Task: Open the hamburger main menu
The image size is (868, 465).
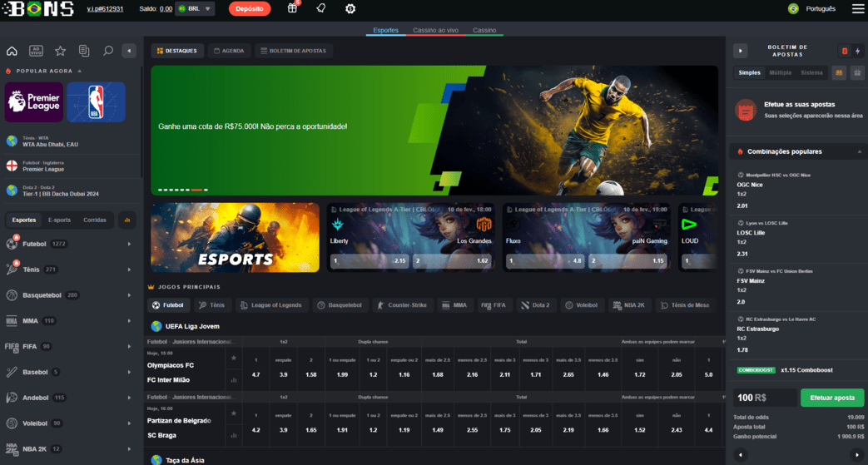Action: (857, 9)
